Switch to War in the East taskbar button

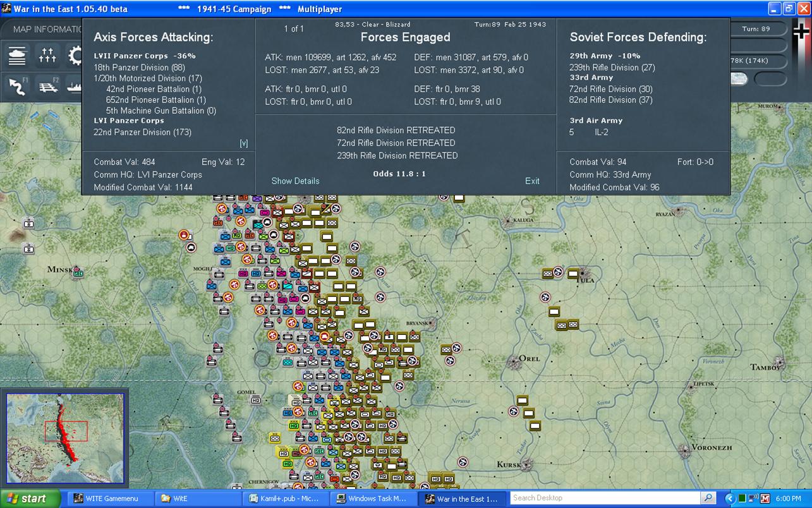[x=463, y=499]
